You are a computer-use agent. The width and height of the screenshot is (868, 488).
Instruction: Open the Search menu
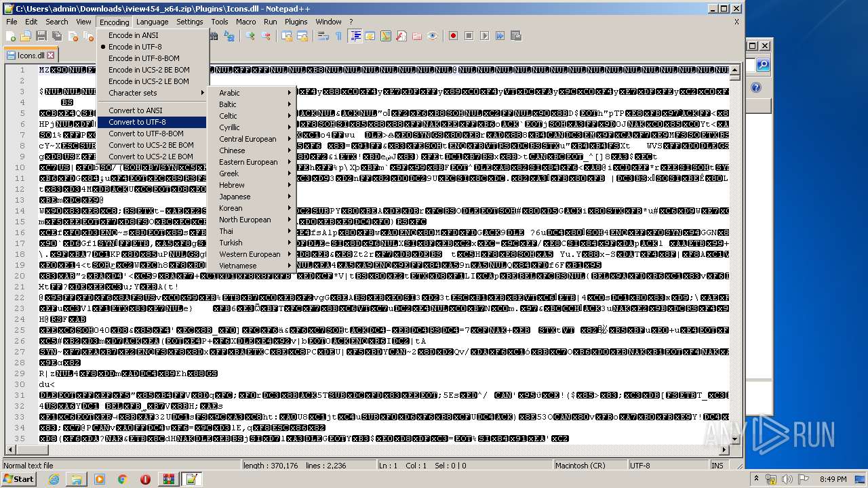click(x=56, y=22)
